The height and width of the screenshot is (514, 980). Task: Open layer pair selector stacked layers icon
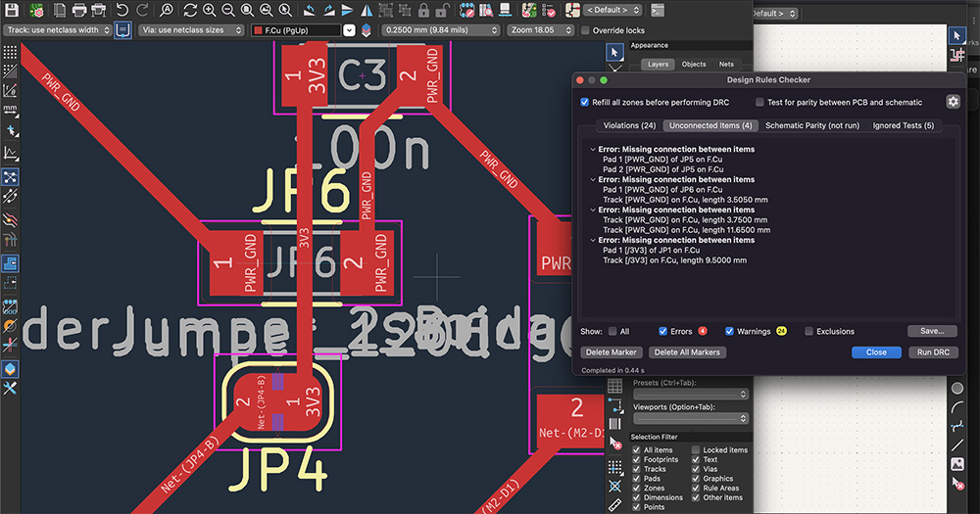point(367,30)
